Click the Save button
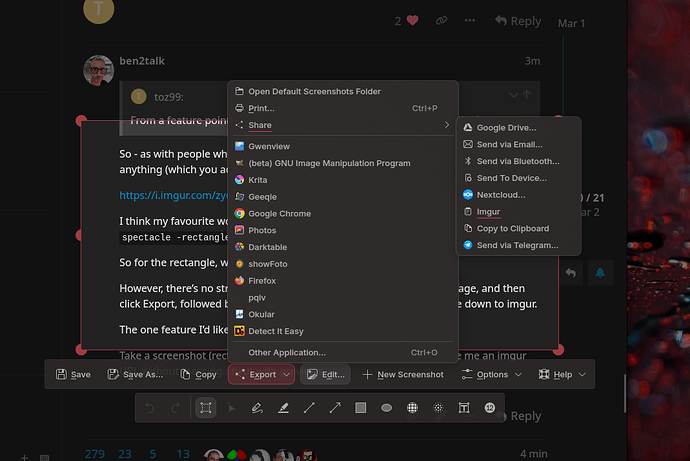This screenshot has height=461, width=690. (x=73, y=374)
